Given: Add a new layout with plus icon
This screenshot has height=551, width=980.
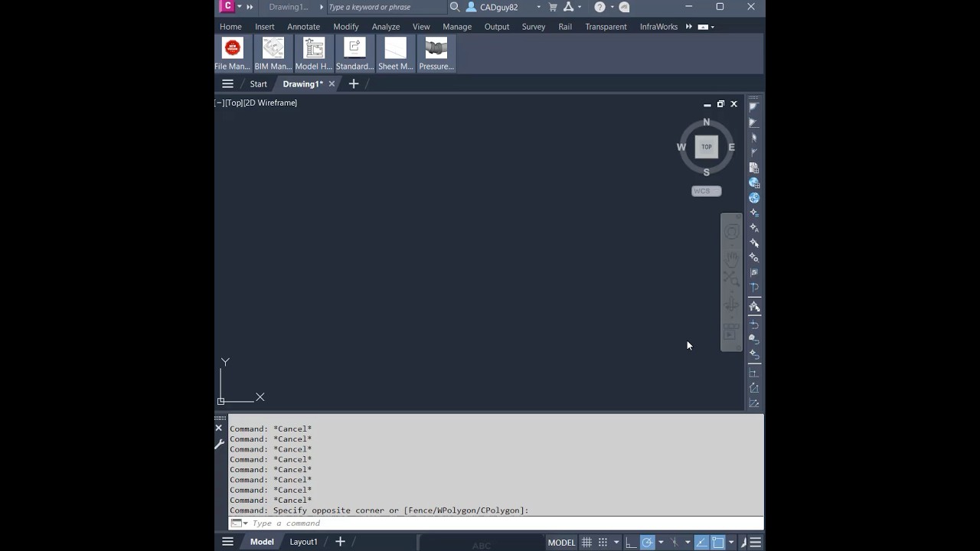Looking at the screenshot, I should [x=340, y=542].
